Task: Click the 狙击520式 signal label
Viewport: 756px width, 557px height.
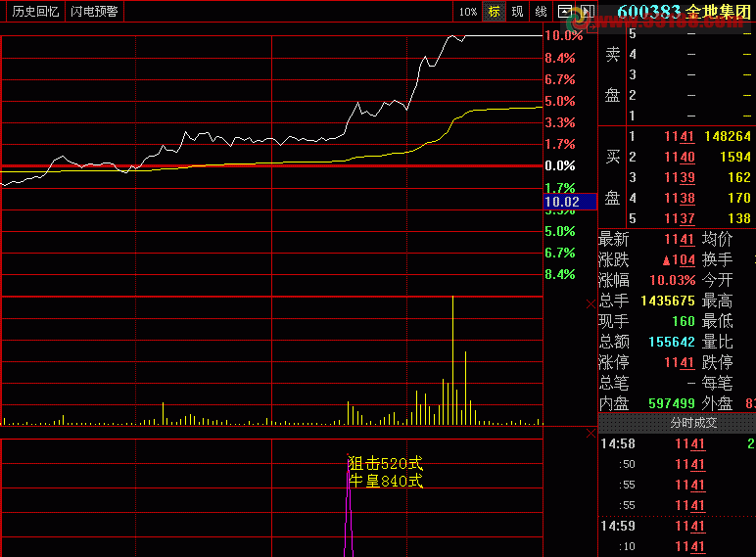Action: 386,464
